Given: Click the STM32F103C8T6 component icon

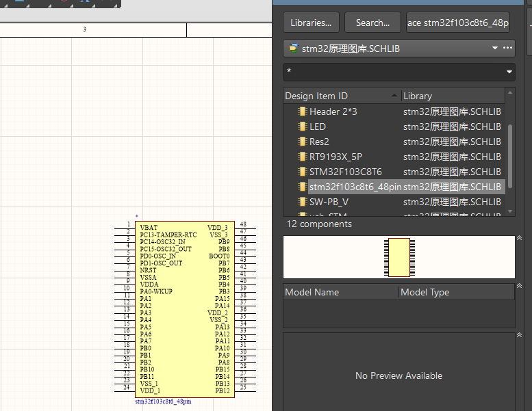Looking at the screenshot, I should 302,172.
